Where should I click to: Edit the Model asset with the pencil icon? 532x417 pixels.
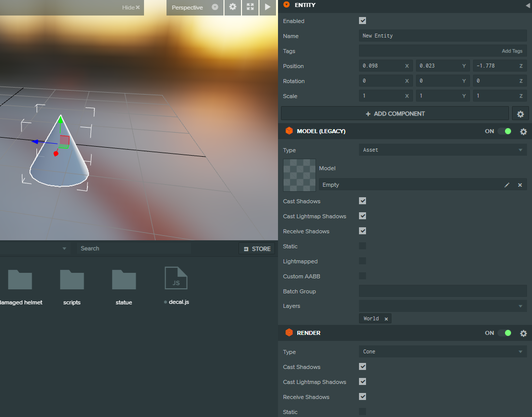pos(507,185)
